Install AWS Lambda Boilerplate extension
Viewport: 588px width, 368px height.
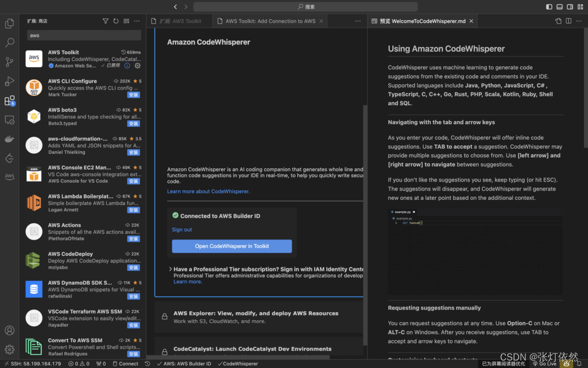click(x=133, y=210)
